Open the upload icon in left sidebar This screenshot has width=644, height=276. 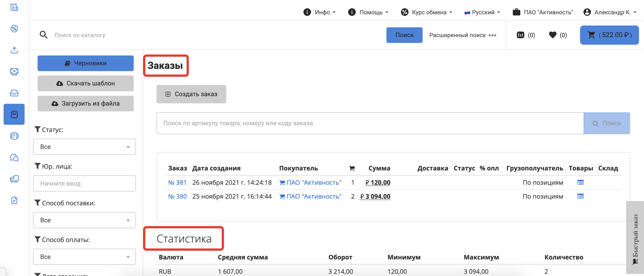(x=14, y=50)
